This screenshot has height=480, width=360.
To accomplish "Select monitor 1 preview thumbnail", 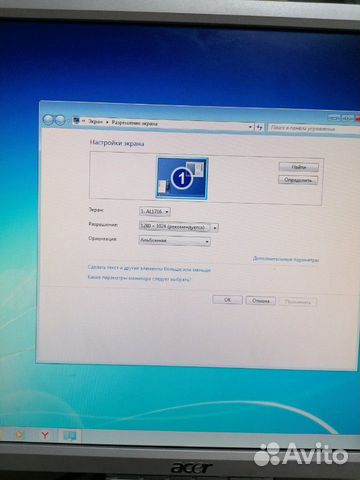I will pyautogui.click(x=182, y=178).
